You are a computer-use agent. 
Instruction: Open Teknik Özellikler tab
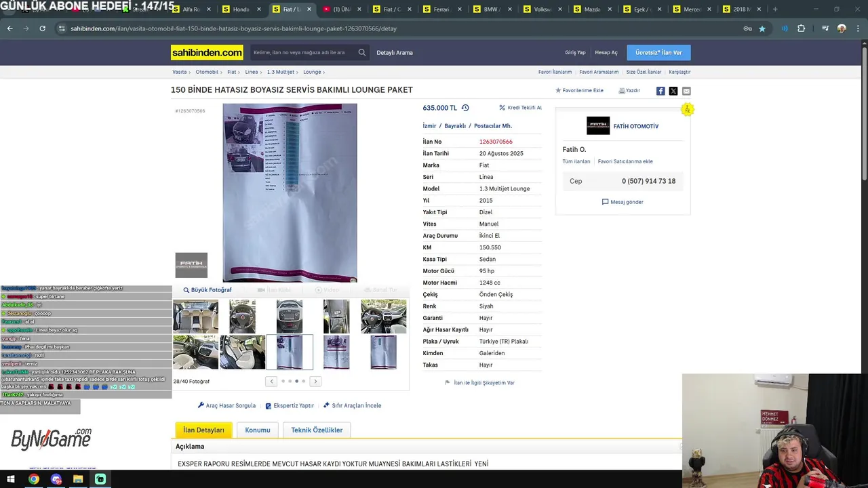[317, 430]
